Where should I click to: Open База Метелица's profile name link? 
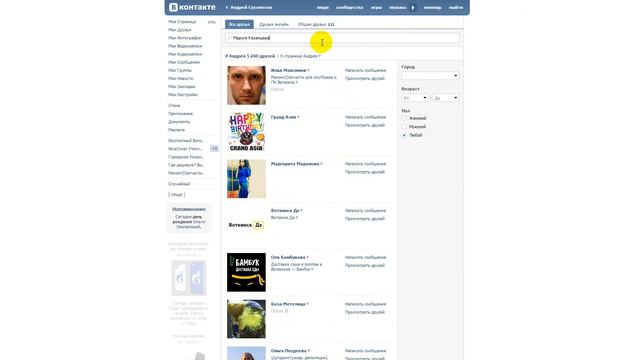pos(288,304)
